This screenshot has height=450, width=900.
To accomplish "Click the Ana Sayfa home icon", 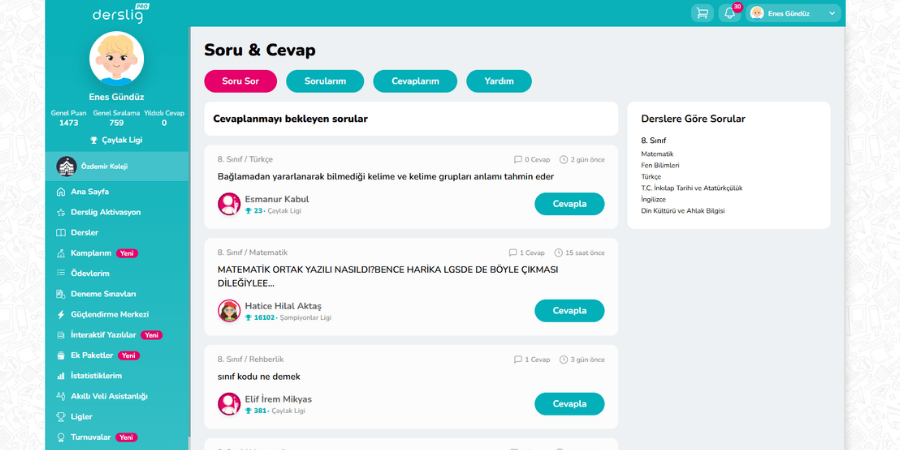I will pos(61,191).
